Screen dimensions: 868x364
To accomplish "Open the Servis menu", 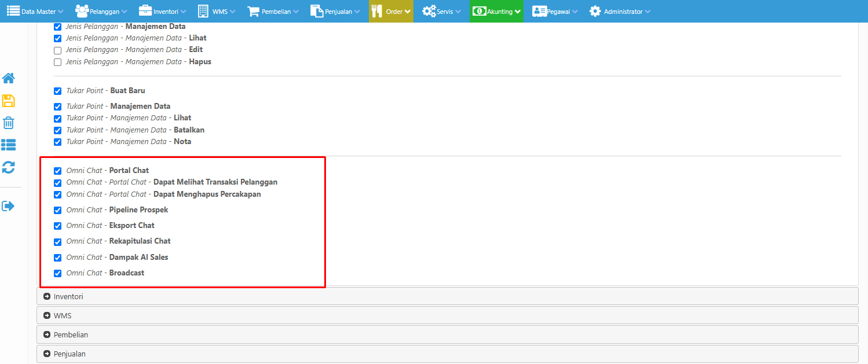I will coord(443,11).
